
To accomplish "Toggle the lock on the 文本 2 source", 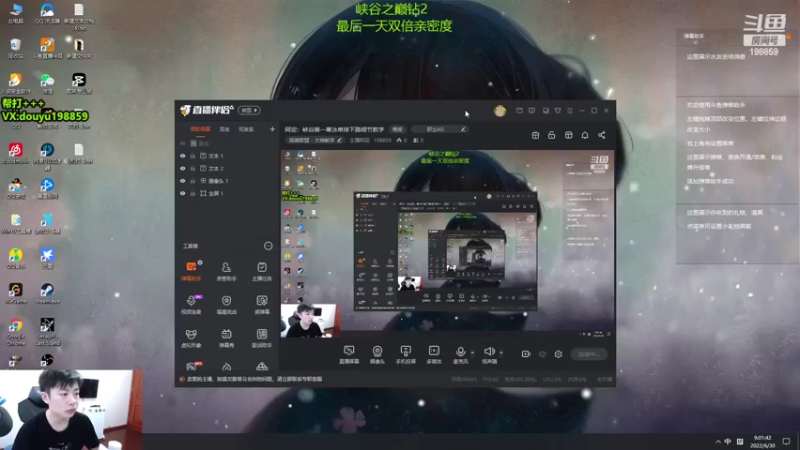I will [x=193, y=168].
